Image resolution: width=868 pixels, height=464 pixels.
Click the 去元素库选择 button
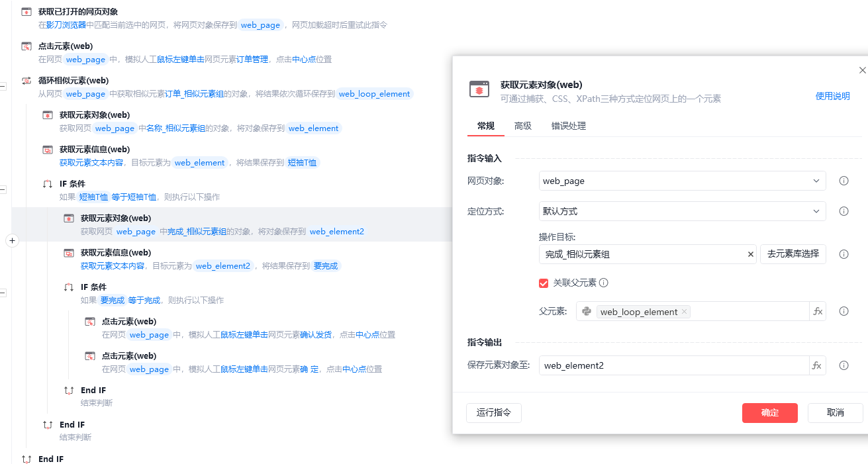coord(793,254)
